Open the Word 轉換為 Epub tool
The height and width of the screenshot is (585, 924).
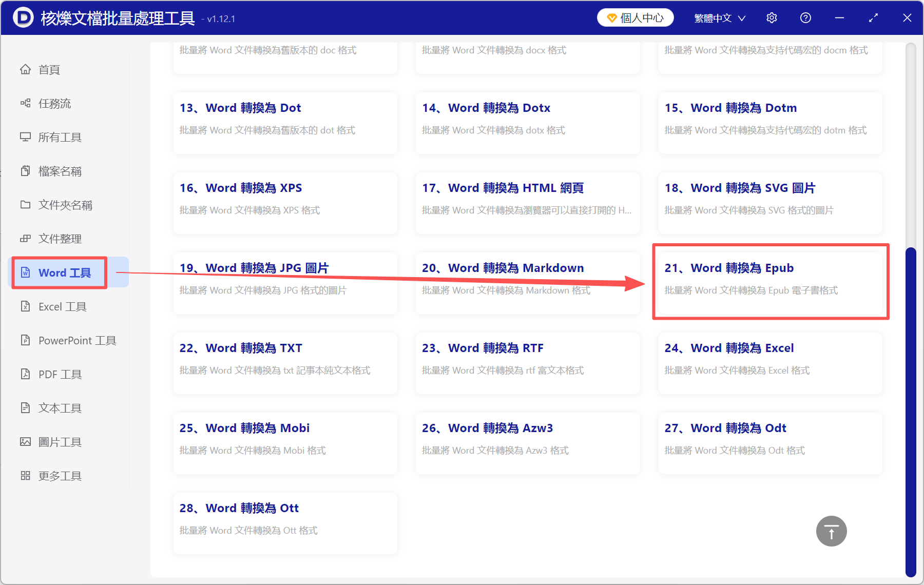(770, 282)
